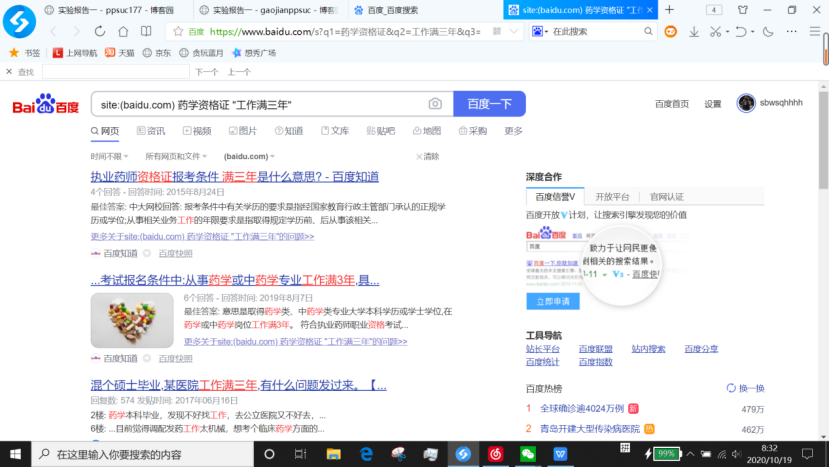Open the reading mode book icon
830x467 pixels.
point(146,32)
